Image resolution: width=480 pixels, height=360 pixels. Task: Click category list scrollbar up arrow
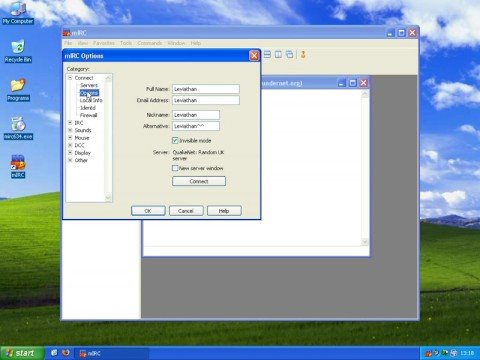(108, 78)
